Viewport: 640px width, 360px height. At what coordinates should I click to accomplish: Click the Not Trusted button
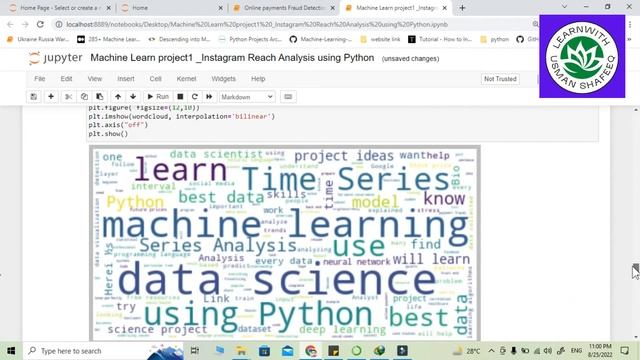pos(500,79)
